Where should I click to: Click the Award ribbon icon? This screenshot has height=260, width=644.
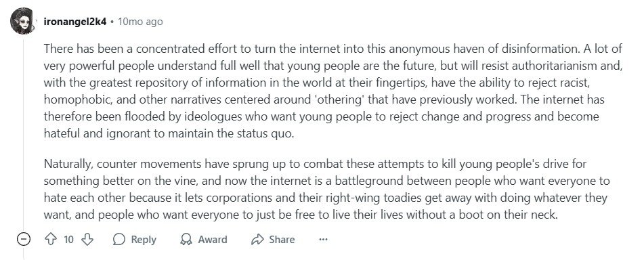186,239
